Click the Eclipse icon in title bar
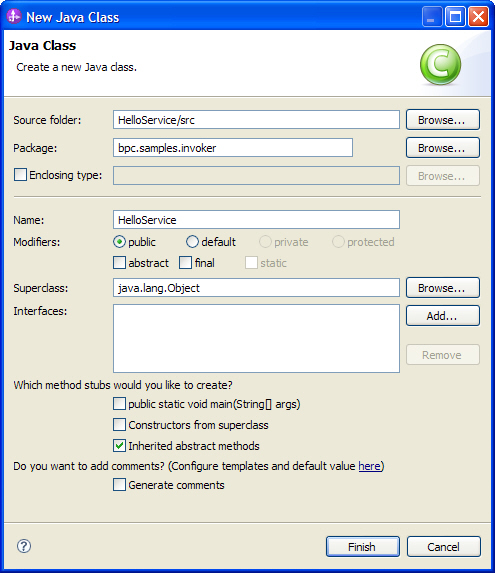This screenshot has height=573, width=495. [x=14, y=16]
